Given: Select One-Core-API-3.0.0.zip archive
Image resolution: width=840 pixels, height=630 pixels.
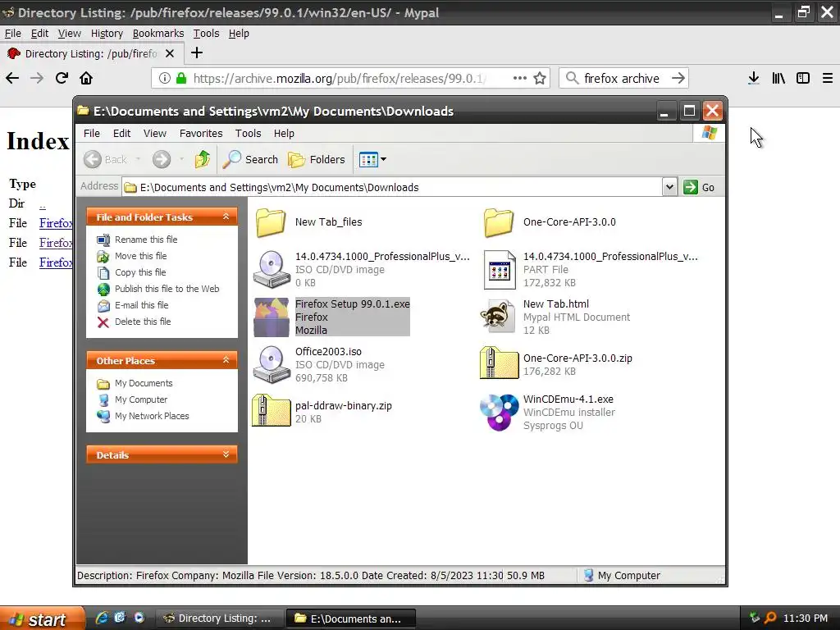Looking at the screenshot, I should 556,363.
